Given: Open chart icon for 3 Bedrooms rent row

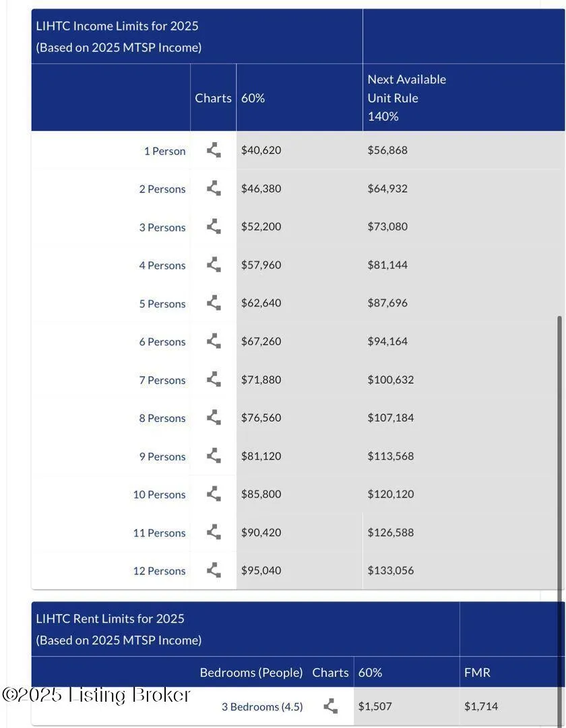Looking at the screenshot, I should [330, 706].
